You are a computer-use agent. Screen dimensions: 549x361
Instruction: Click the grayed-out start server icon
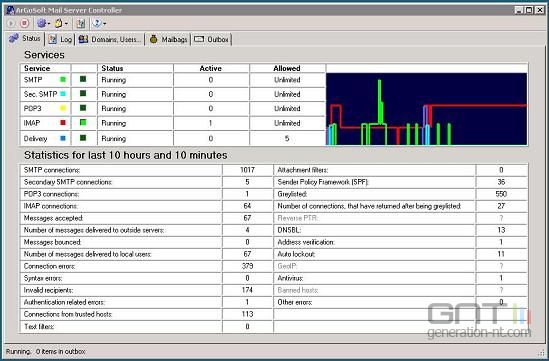point(11,23)
